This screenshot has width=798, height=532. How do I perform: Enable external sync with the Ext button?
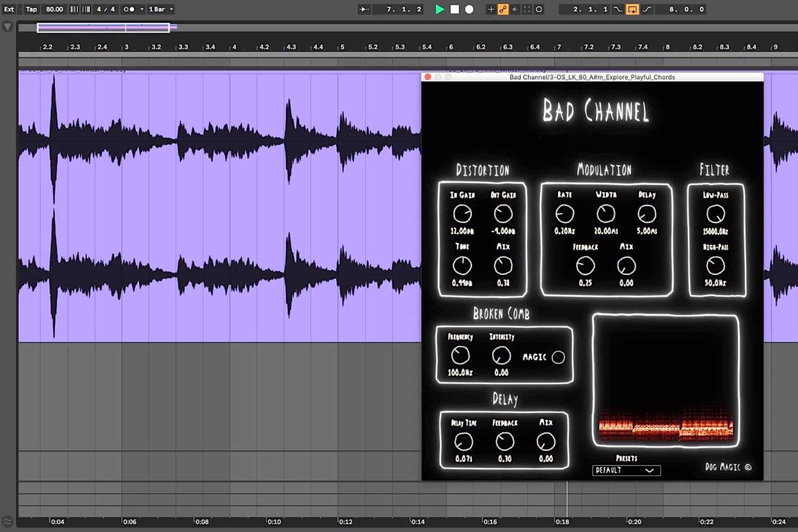pos(9,9)
